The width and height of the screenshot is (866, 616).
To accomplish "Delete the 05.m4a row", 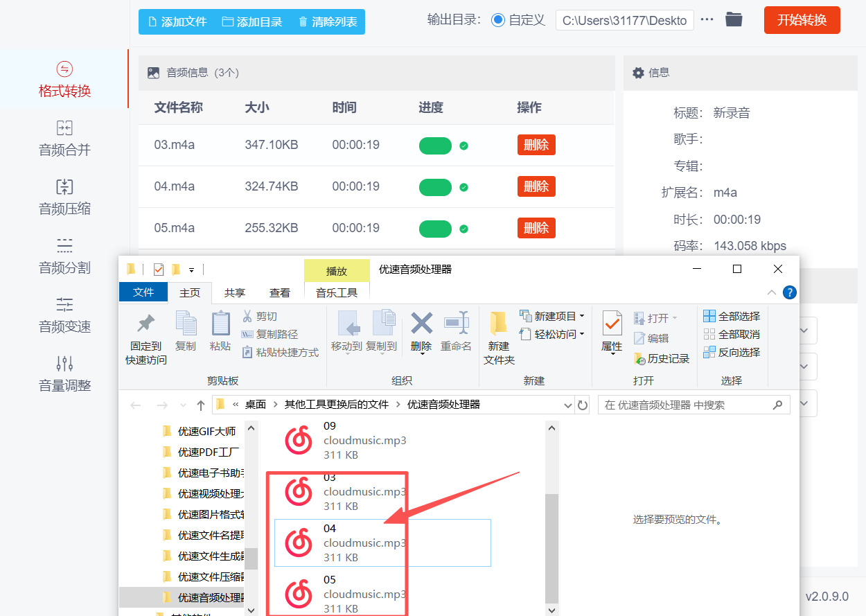I will click(x=536, y=228).
